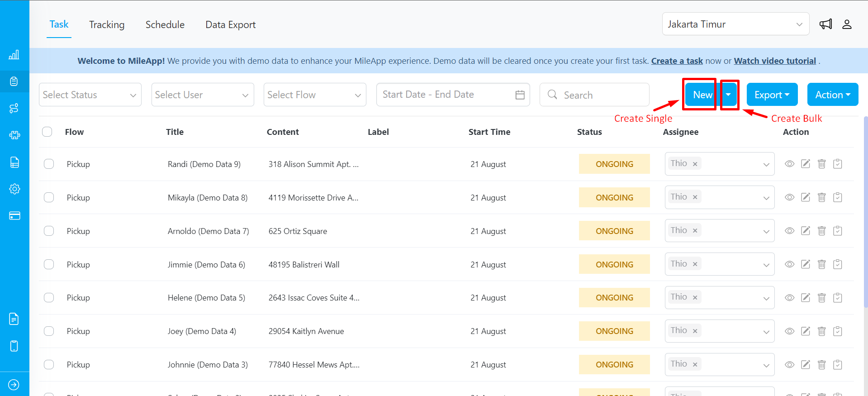Image resolution: width=868 pixels, height=396 pixels.
Task: Expand assignee dropdown for Mikayla (Demo Data 8)
Action: (766, 198)
